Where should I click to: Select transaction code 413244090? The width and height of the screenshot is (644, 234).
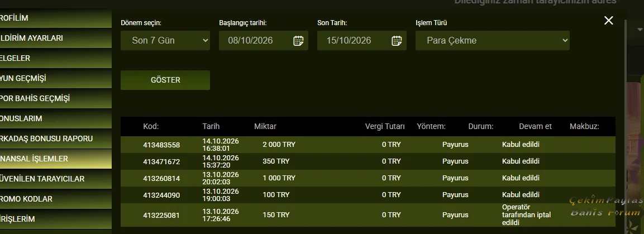(x=161, y=195)
